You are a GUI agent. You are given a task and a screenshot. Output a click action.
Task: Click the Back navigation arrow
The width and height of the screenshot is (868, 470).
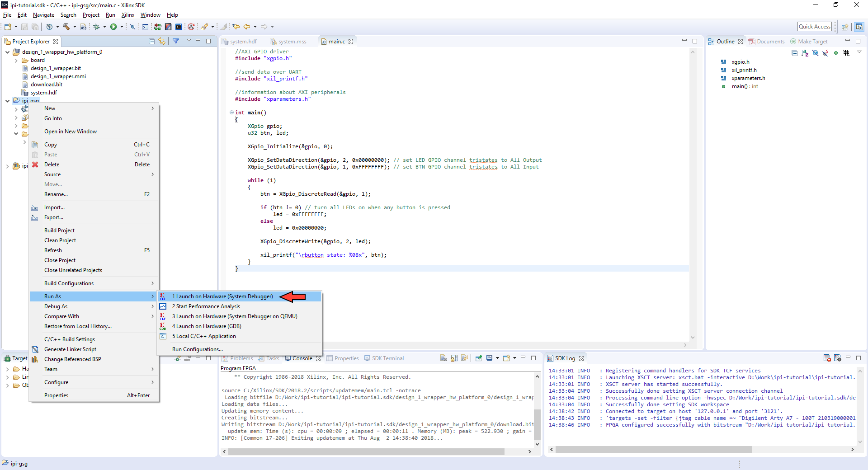(x=247, y=27)
